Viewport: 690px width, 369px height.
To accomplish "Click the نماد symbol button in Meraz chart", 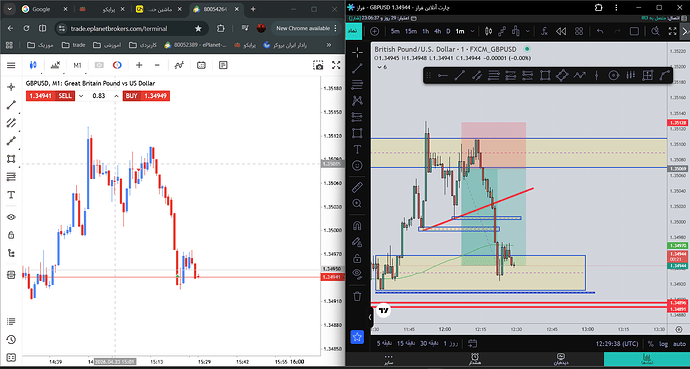I will (355, 31).
